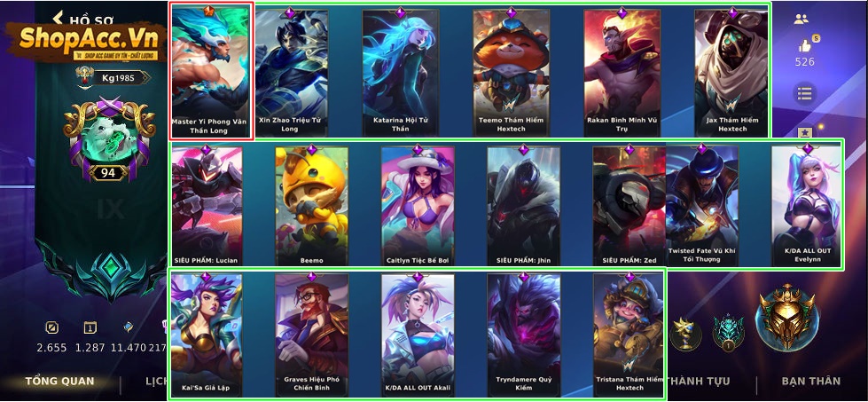868x402 pixels.
Task: Select the emerald rank crest icon
Action: tap(111, 270)
